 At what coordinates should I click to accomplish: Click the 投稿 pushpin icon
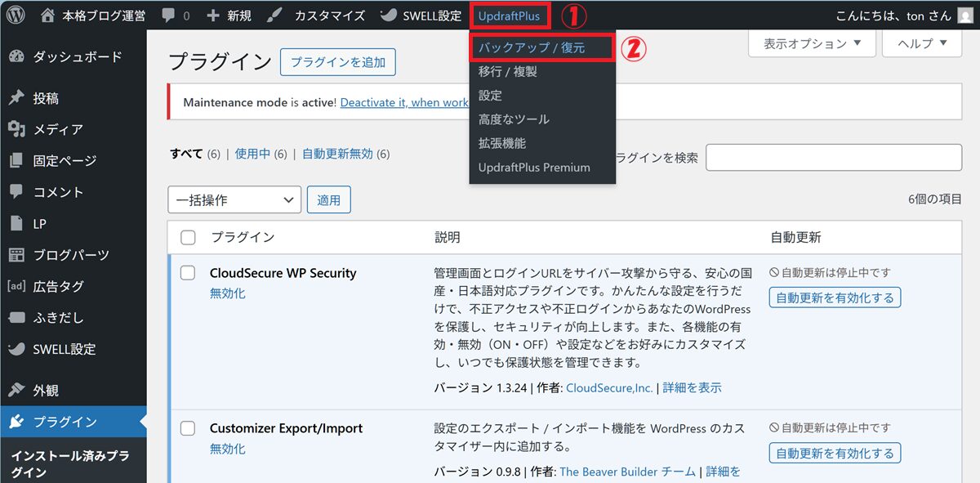16,98
